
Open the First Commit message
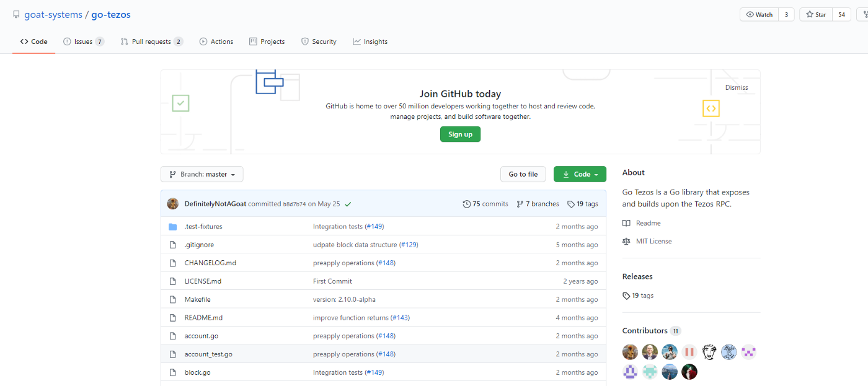coord(332,281)
